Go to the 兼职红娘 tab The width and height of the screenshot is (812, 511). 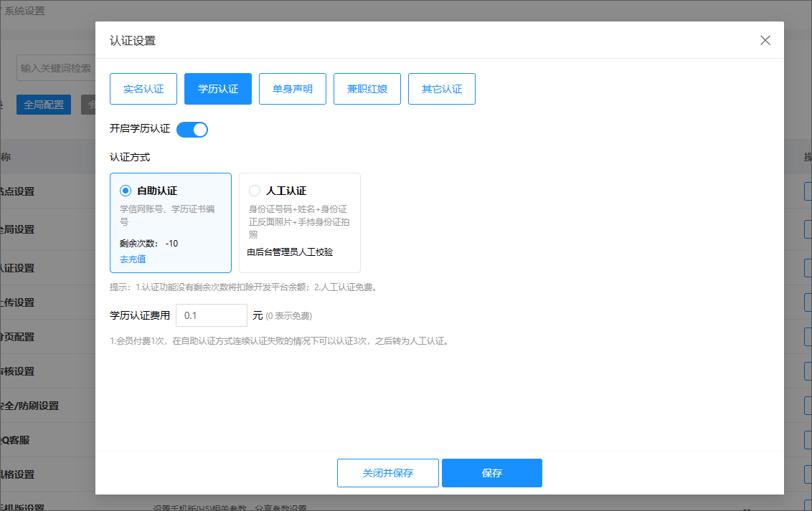pyautogui.click(x=367, y=90)
